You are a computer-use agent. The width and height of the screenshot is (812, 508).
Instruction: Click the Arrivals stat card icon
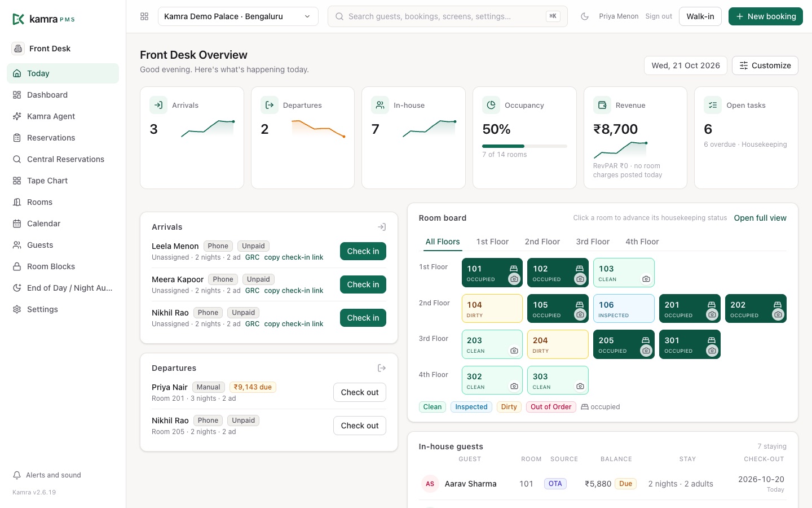click(158, 105)
